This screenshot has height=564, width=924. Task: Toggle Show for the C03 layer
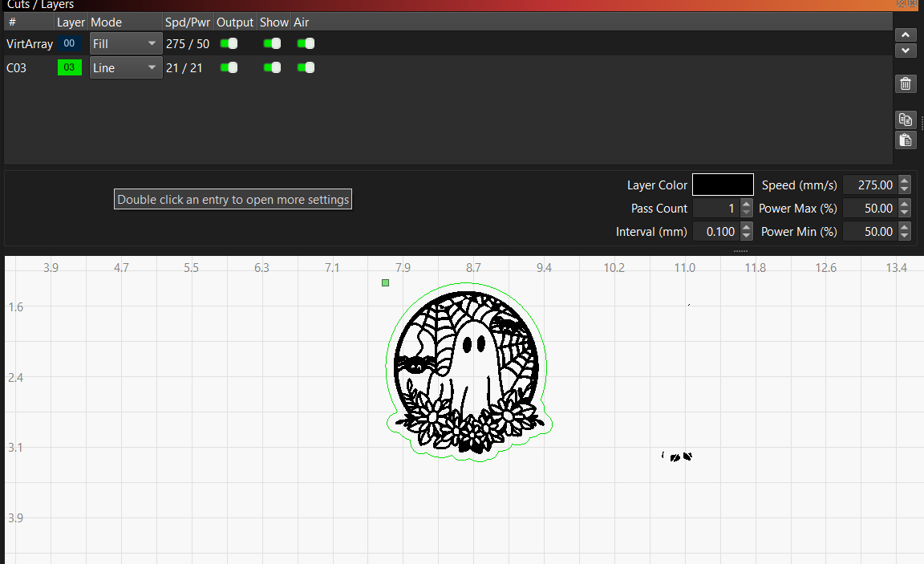[273, 68]
